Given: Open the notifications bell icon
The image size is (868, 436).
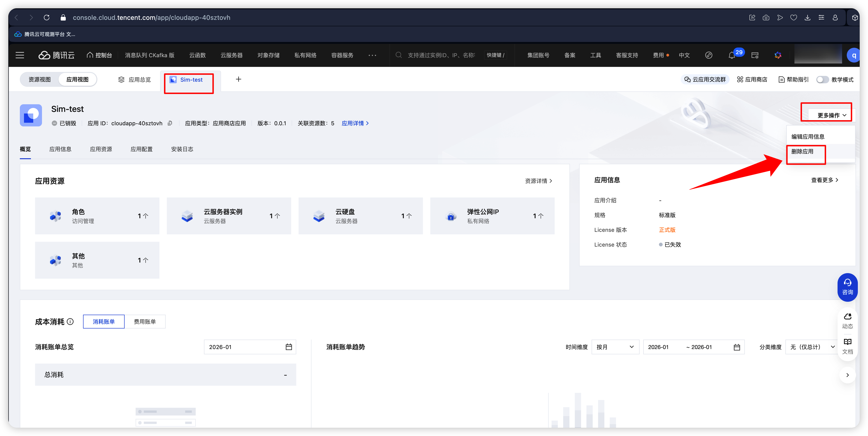Looking at the screenshot, I should (731, 56).
